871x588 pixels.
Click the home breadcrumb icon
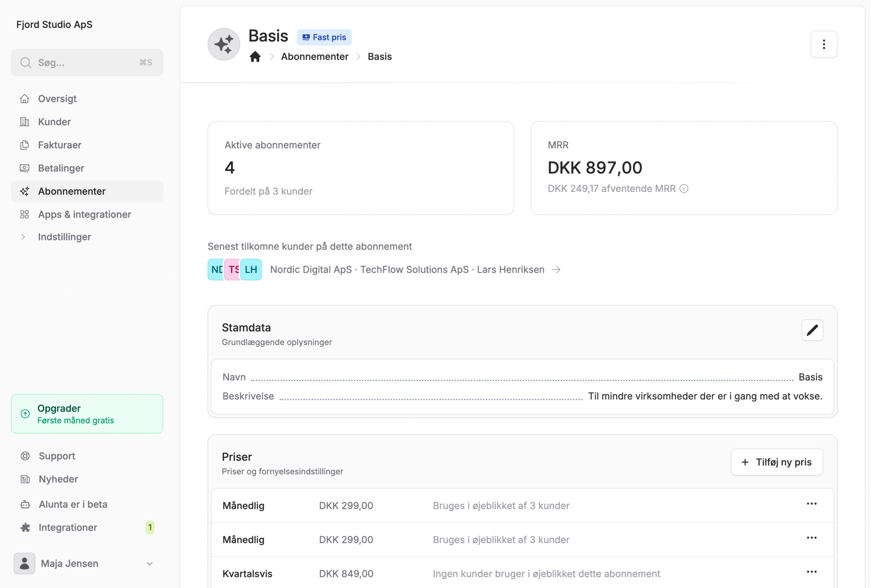coord(255,57)
